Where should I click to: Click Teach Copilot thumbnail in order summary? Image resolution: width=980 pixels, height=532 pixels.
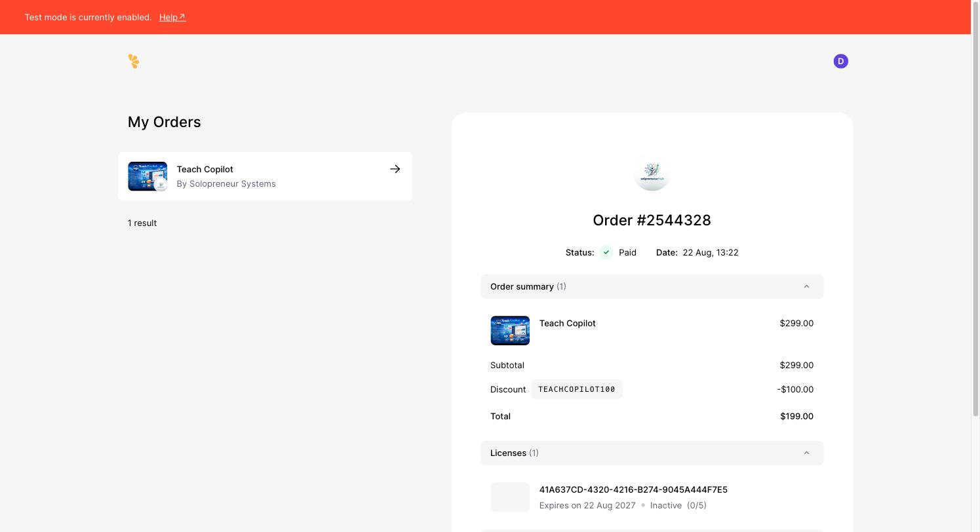pos(510,330)
